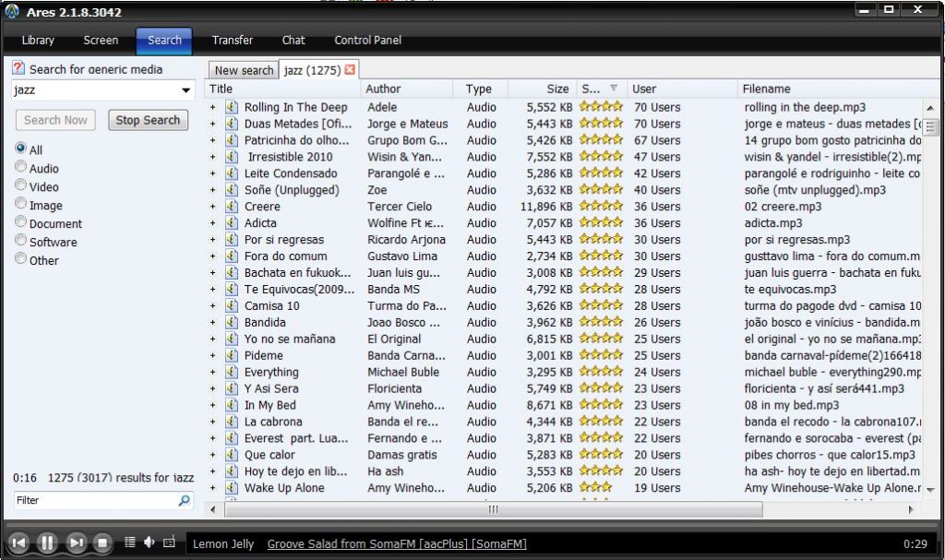
Task: Click the radio icon in player bar
Action: tap(169, 542)
